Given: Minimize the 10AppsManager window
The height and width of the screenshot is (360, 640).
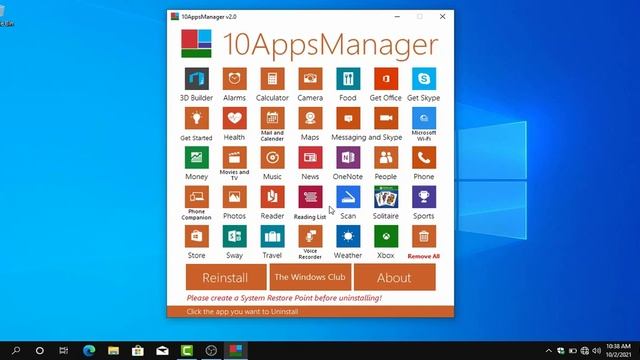Looking at the screenshot, I should [x=397, y=17].
